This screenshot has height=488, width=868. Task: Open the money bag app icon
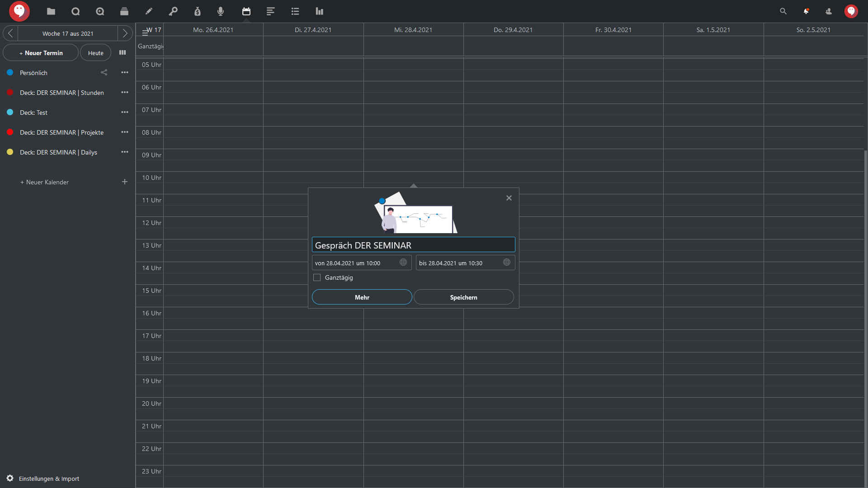[x=198, y=11]
